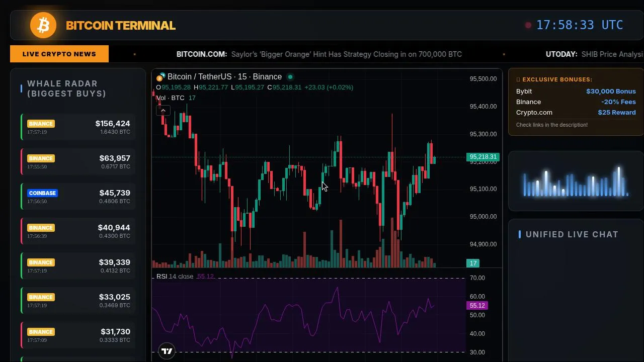Click the RSI value tag 55.12
Image resolution: width=644 pixels, height=362 pixels.
[x=477, y=306]
